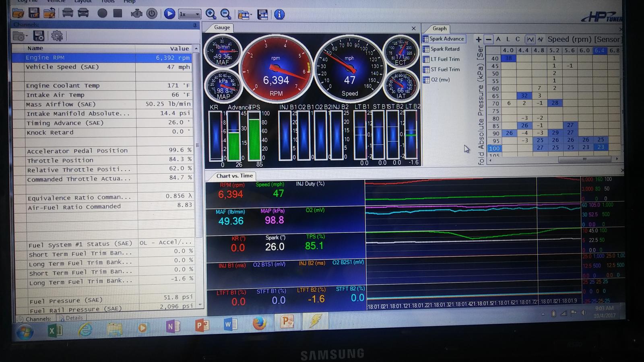The image size is (644, 362).
Task: Toggle the boxed line-graph icon above the table
Action: tap(530, 39)
